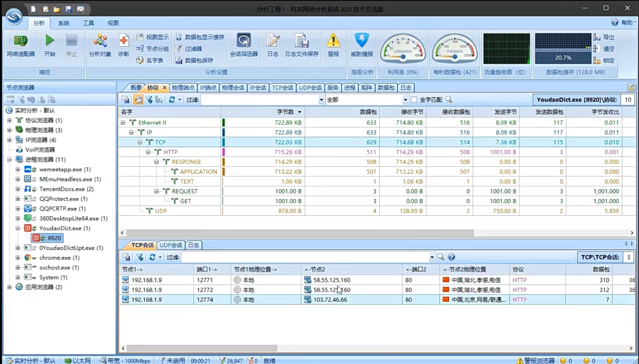The width and height of the screenshot is (639, 364).
Task: Switch to the 视图 ribbon tab
Action: (x=113, y=23)
